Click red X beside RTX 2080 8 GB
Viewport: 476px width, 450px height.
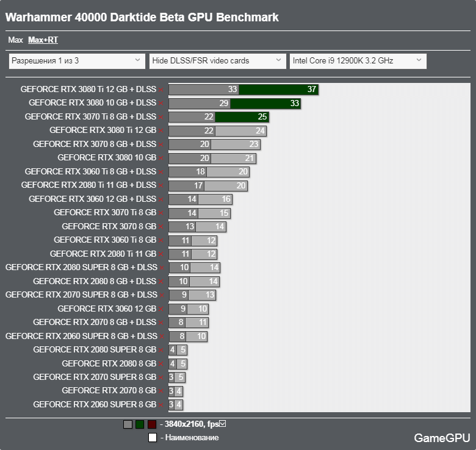pos(161,364)
